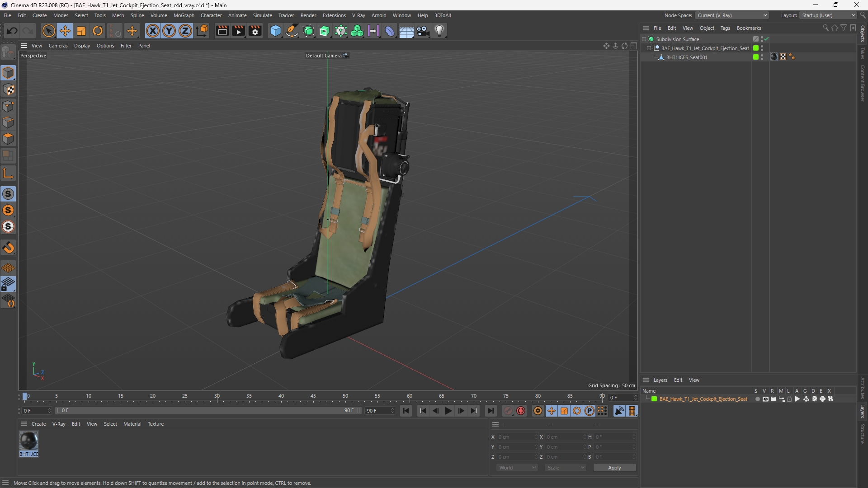Toggle Subdivision Surface enable checkmark
Screen dimensions: 868x488
pos(767,39)
